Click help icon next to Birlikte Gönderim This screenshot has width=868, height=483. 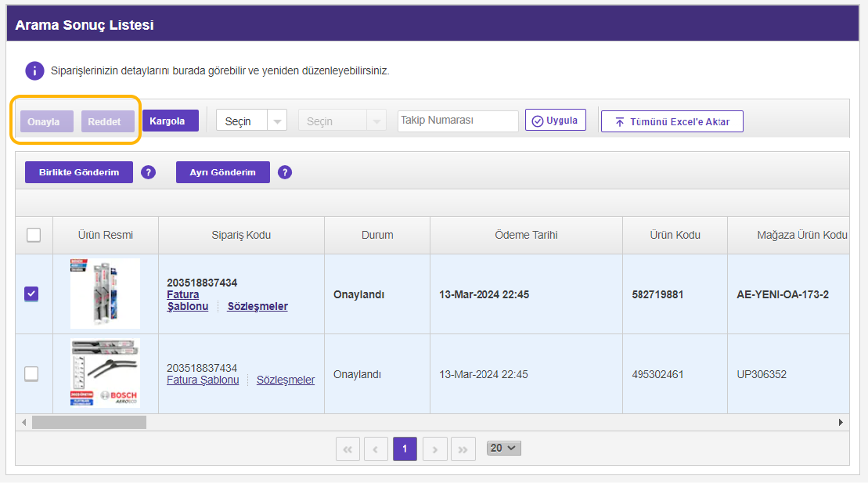(148, 172)
